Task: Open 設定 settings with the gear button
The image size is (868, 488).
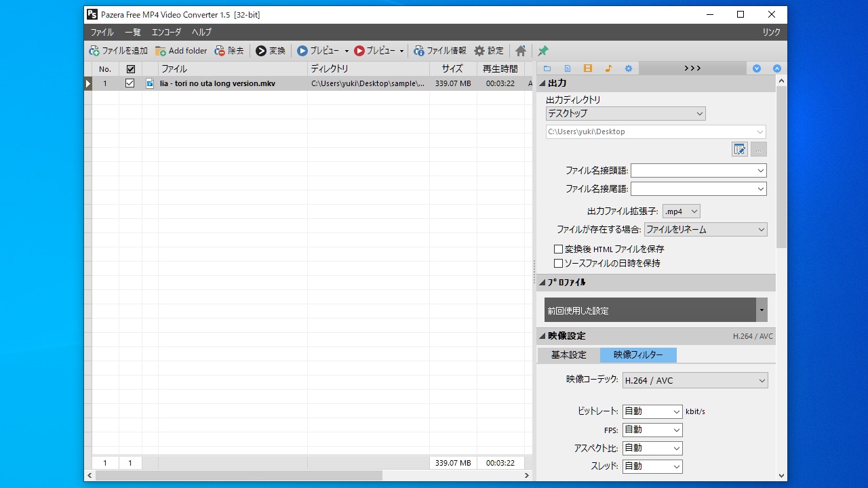Action: 489,51
